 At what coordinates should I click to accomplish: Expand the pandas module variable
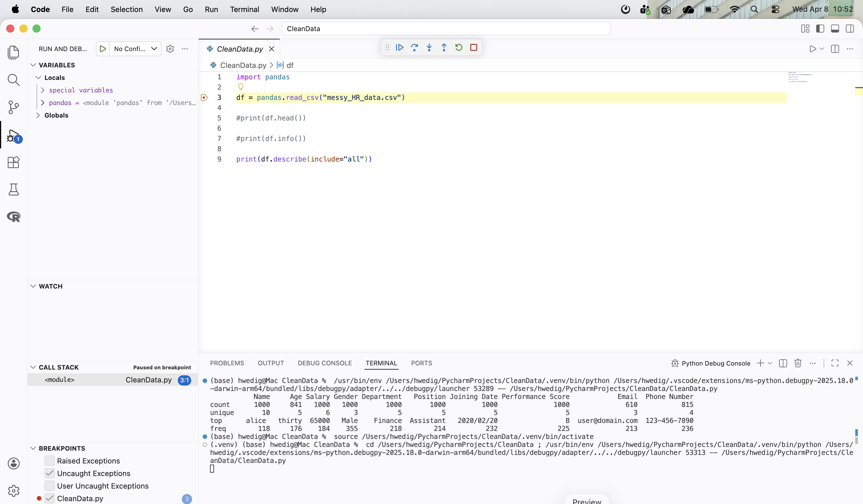(x=43, y=103)
